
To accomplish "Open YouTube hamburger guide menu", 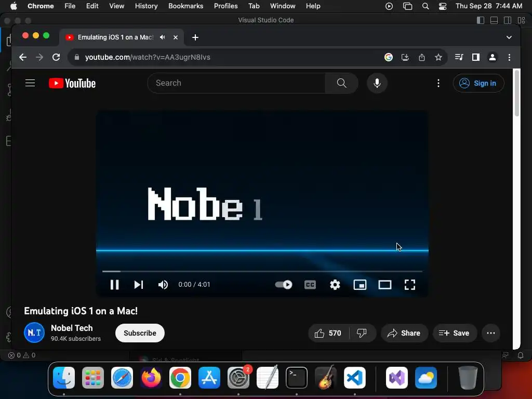I will click(30, 83).
